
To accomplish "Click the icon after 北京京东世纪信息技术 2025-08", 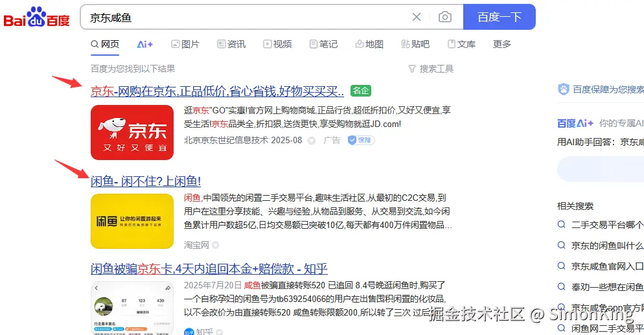I will click(x=312, y=141).
